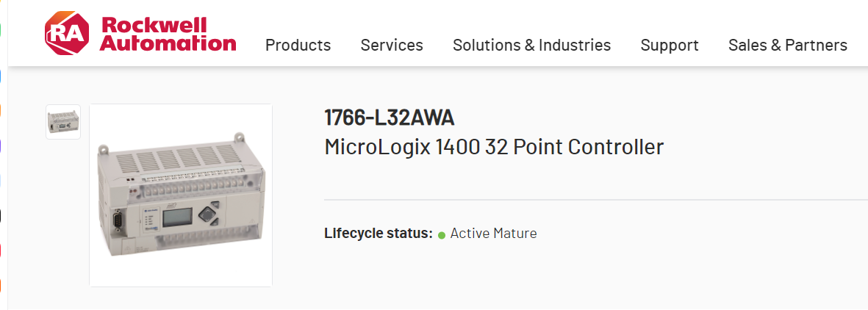Open the Services menu

pos(392,45)
